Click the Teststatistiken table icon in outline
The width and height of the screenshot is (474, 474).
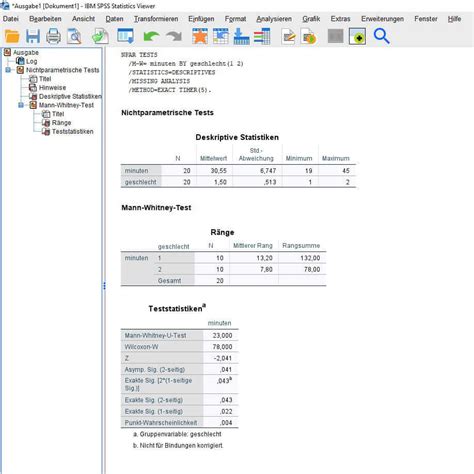point(46,131)
